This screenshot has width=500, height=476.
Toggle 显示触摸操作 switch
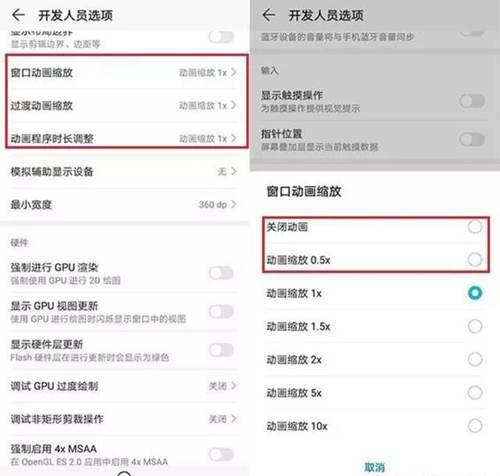pyautogui.click(x=472, y=101)
